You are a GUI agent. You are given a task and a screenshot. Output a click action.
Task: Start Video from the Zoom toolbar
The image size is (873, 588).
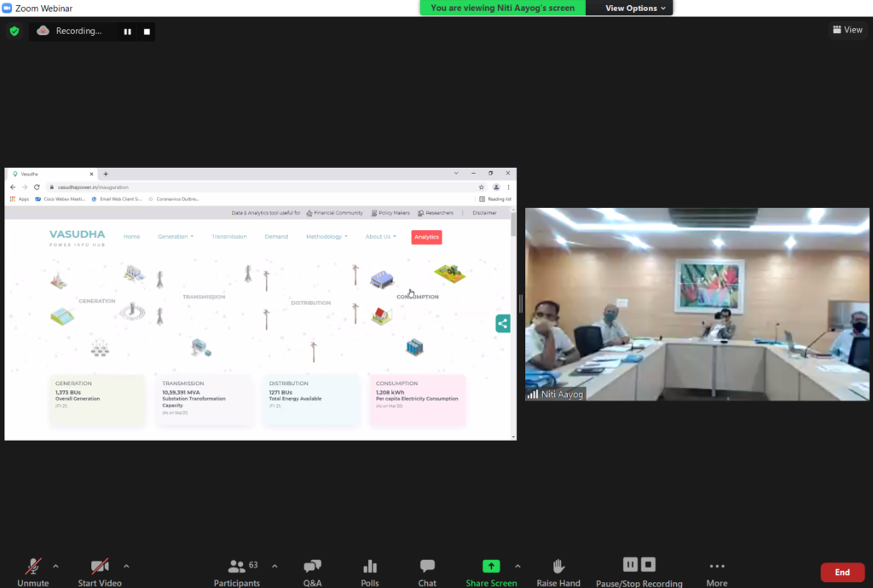click(x=100, y=573)
